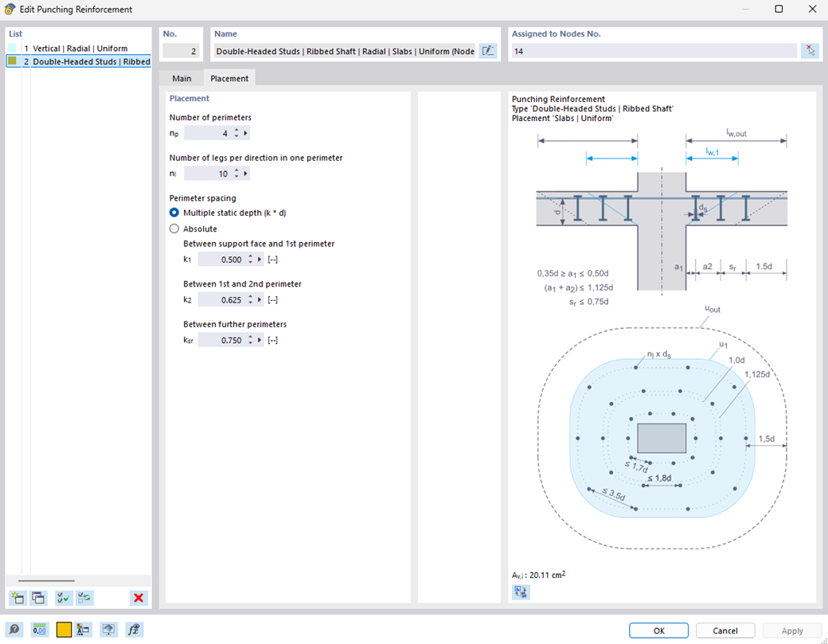Viewport: 828px width, 644px height.
Task: Edit the reinforcement name with the pencil icon
Action: pyautogui.click(x=488, y=50)
